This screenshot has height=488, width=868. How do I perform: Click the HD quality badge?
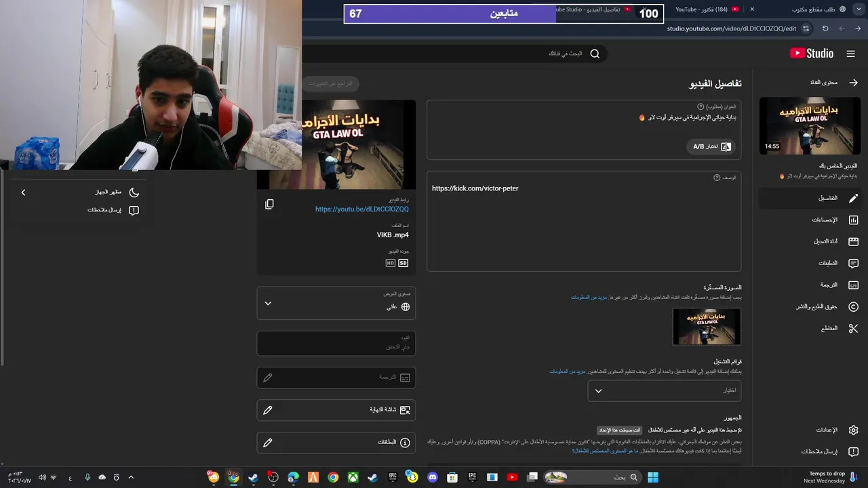pyautogui.click(x=391, y=263)
